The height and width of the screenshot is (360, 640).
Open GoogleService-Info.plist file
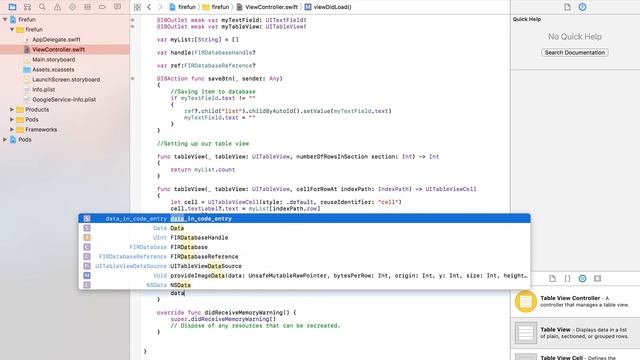click(64, 100)
